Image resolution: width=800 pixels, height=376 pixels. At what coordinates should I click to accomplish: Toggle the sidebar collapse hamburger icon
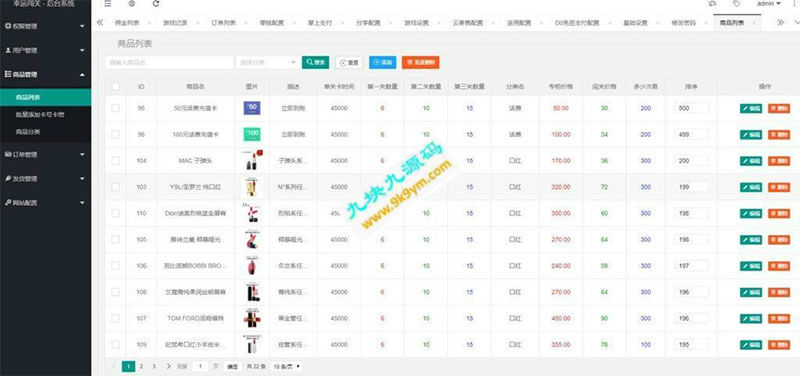[x=108, y=4]
